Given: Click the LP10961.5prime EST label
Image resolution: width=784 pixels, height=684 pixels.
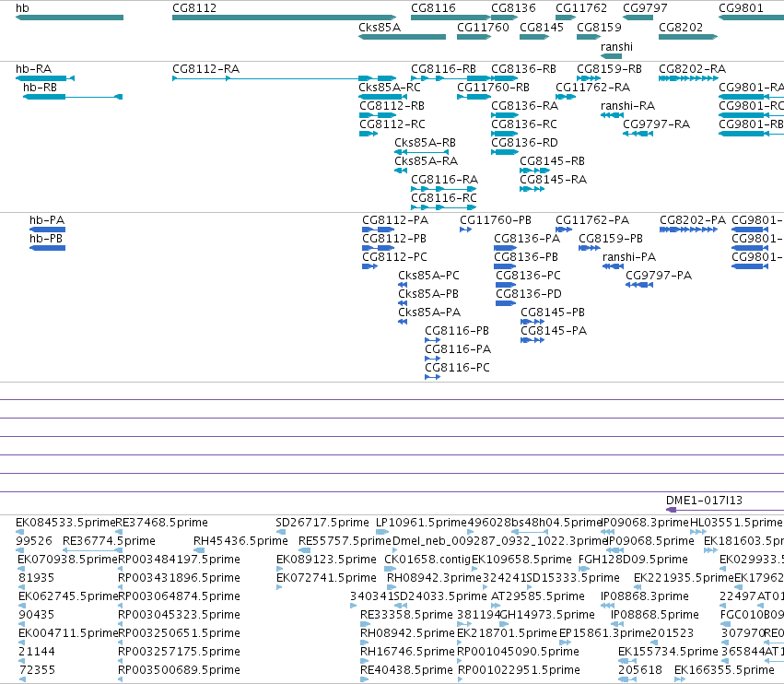Looking at the screenshot, I should pos(421,523).
